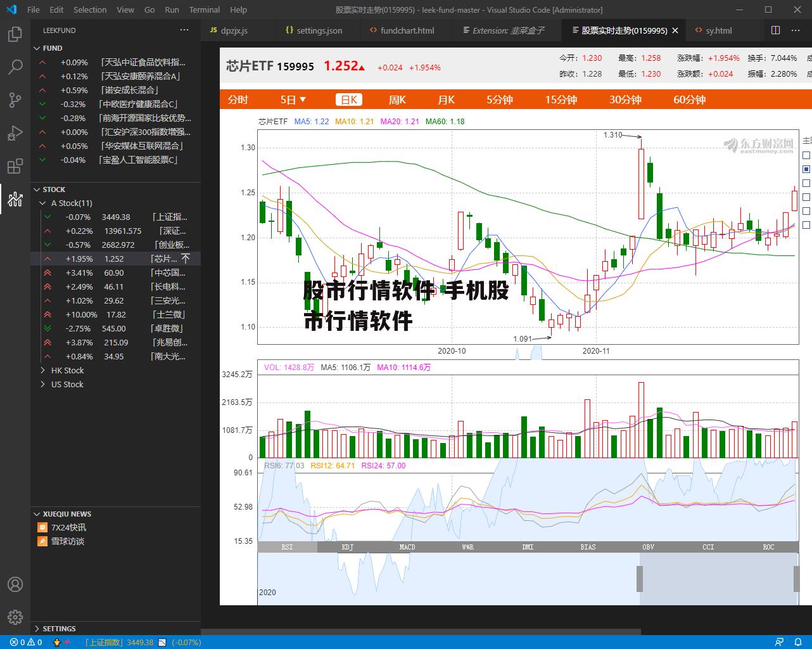Open LEEKFUND panel more actions ellipsis
The width and height of the screenshot is (812, 649).
coord(184,30)
